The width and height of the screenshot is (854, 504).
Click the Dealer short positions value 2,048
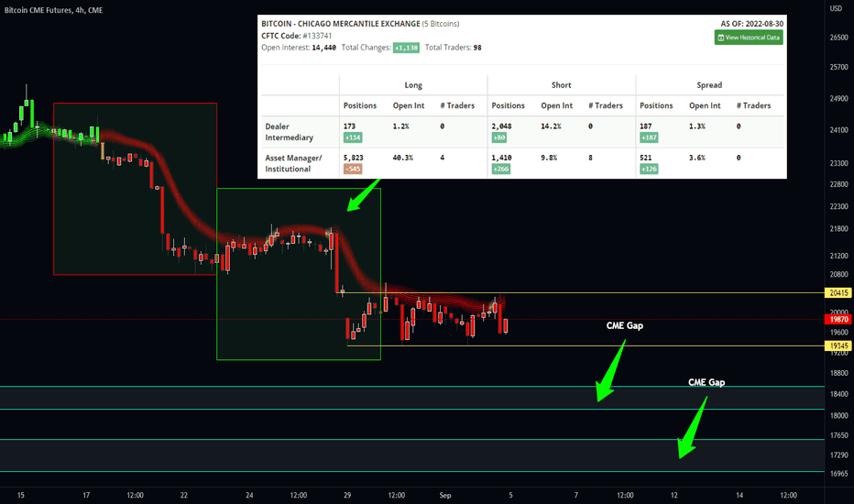pyautogui.click(x=501, y=126)
